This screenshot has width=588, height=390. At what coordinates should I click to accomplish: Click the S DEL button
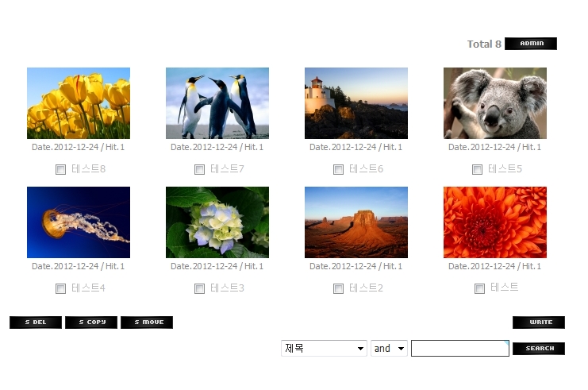(36, 322)
